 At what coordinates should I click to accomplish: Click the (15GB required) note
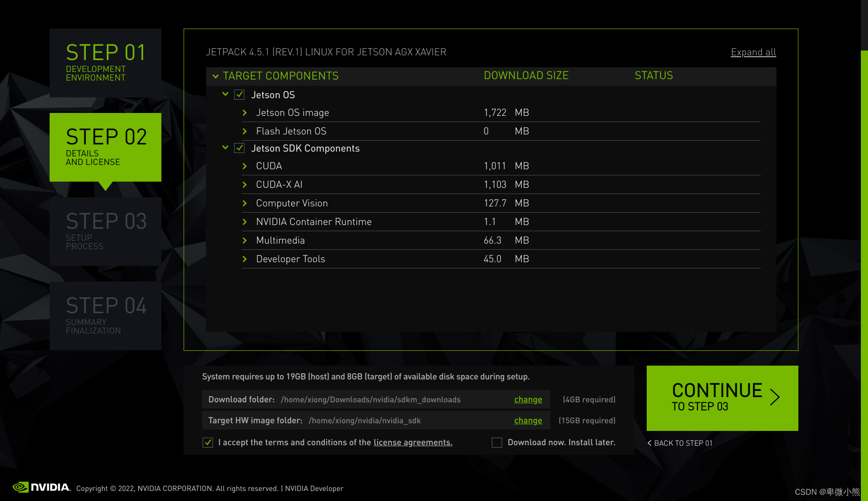pyautogui.click(x=587, y=420)
